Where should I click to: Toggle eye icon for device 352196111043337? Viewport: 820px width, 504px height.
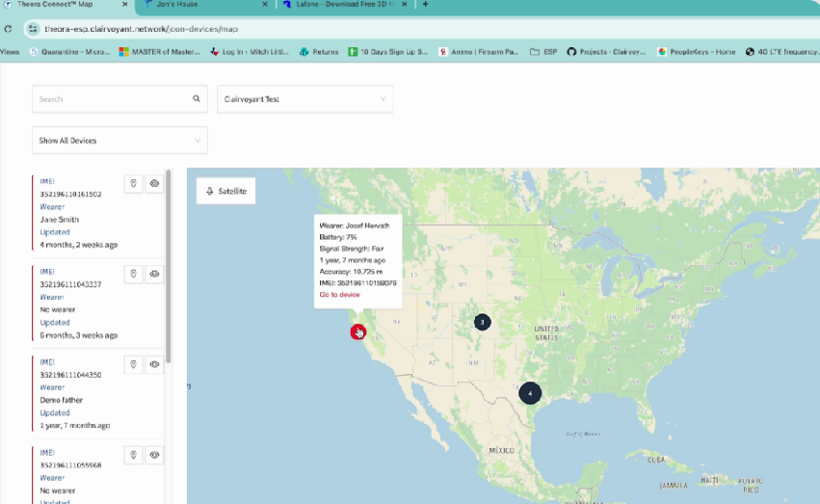tap(154, 274)
